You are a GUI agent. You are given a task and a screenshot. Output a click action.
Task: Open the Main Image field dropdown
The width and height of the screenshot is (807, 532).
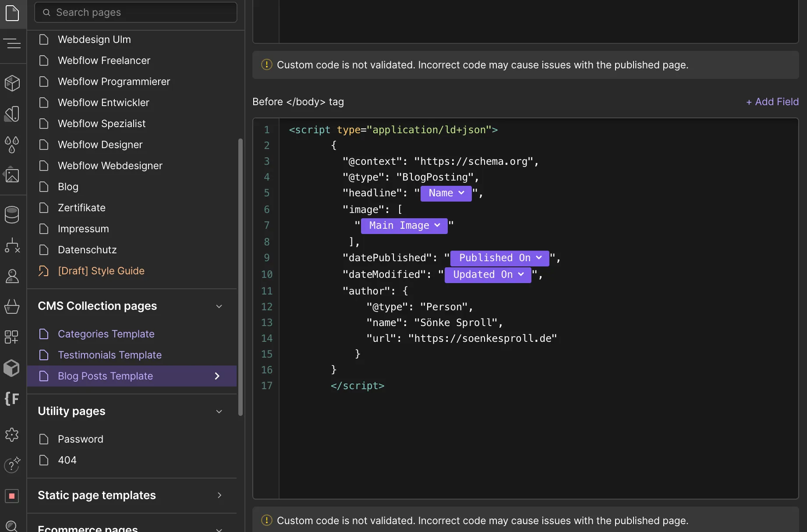[x=404, y=226]
